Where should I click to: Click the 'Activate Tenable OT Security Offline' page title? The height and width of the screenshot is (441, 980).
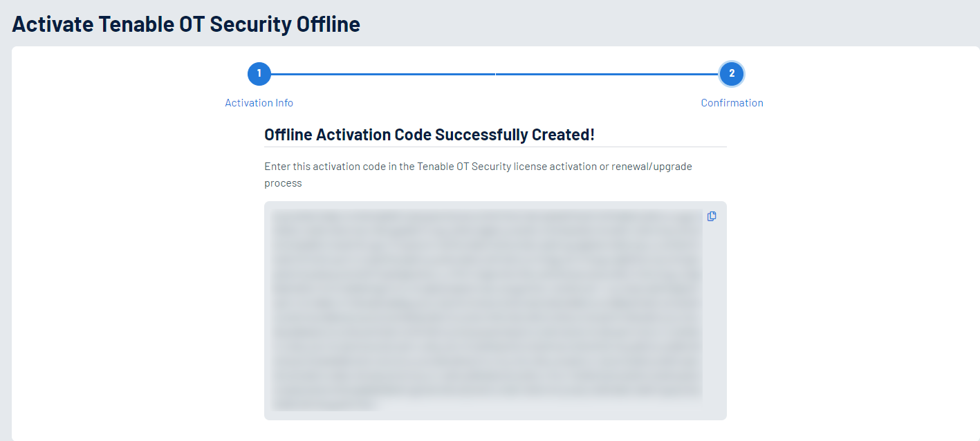(186, 24)
